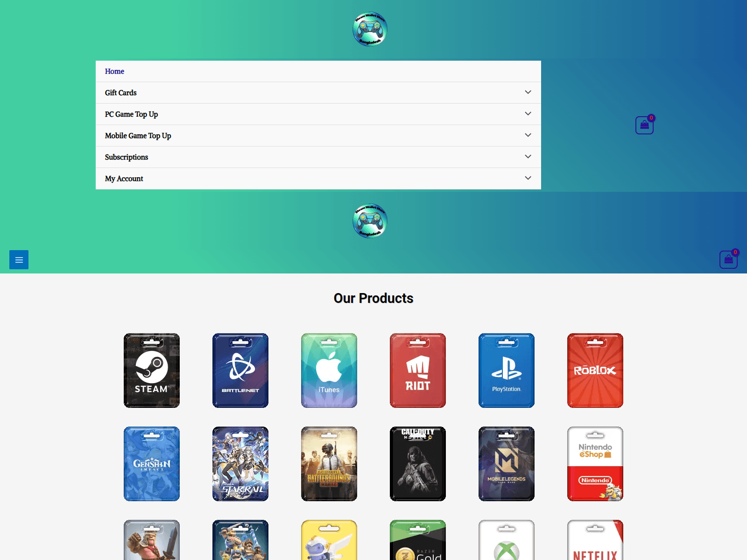Select the Honkai Star Rail card
The image size is (747, 560).
(240, 464)
